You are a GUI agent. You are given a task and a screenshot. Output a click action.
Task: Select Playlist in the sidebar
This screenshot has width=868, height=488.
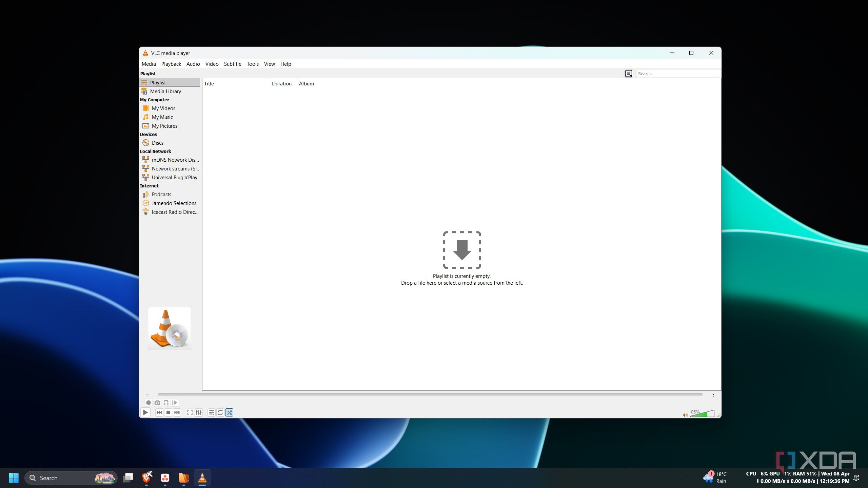pyautogui.click(x=170, y=82)
